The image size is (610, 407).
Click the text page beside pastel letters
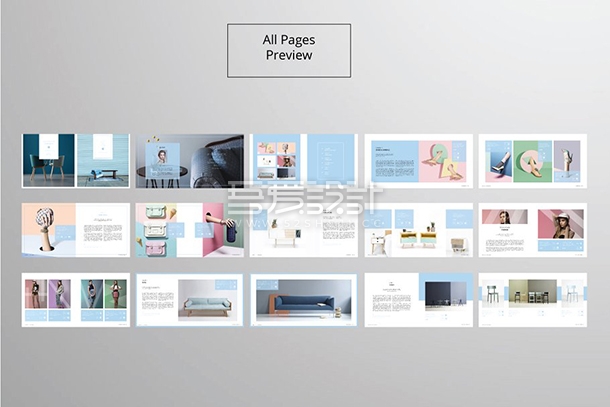coord(390,160)
